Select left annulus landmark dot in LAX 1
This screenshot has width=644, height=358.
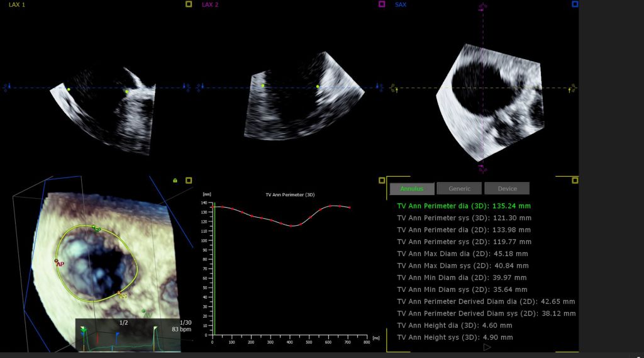69,89
